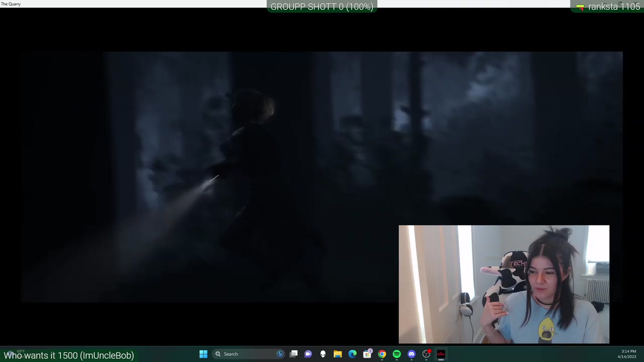This screenshot has height=362, width=644.
Task: Open File Explorer from taskbar
Action: coord(338,354)
